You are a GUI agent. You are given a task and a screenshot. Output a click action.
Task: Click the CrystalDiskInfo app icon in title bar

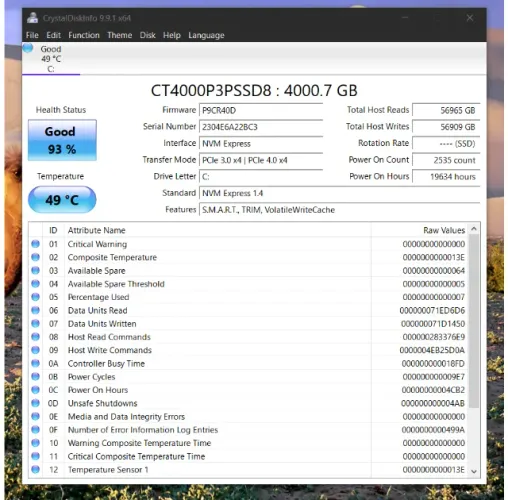[32, 18]
